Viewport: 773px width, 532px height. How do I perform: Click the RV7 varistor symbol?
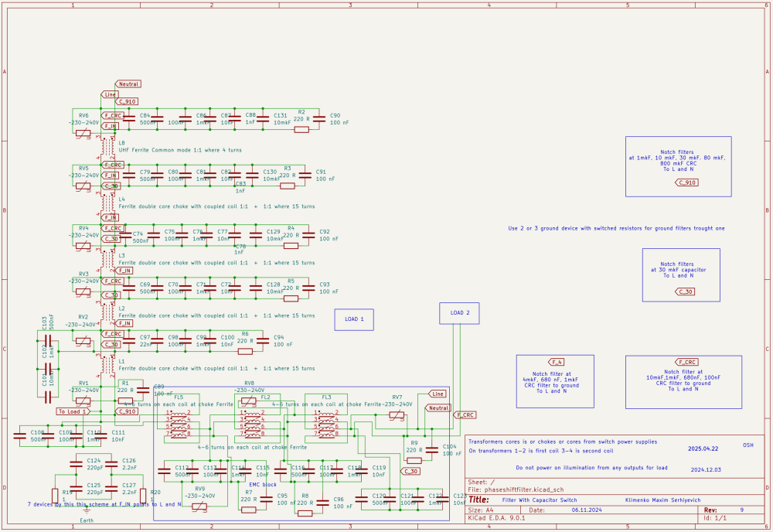click(397, 416)
